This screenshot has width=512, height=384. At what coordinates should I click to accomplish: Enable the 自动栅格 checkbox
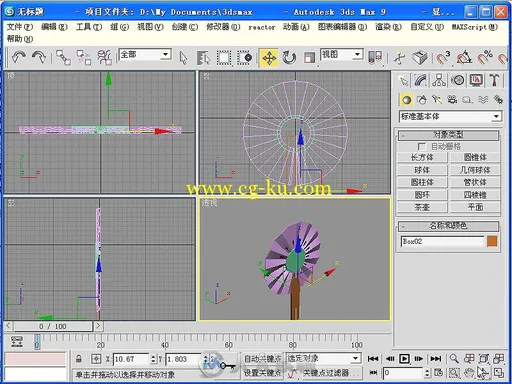(x=421, y=147)
